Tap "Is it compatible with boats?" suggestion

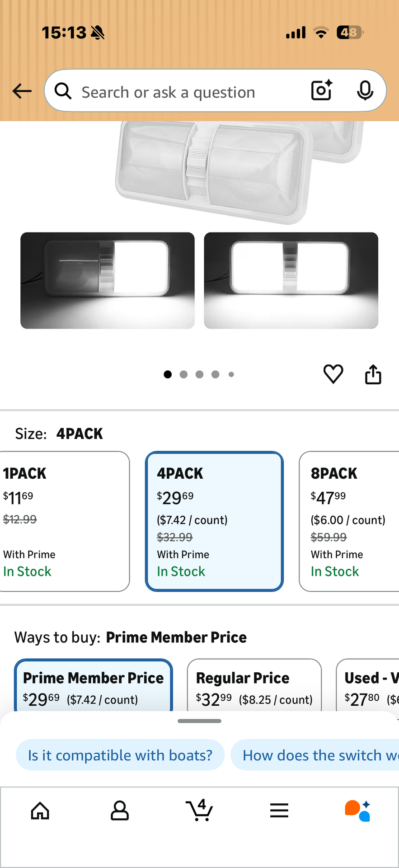tap(120, 755)
